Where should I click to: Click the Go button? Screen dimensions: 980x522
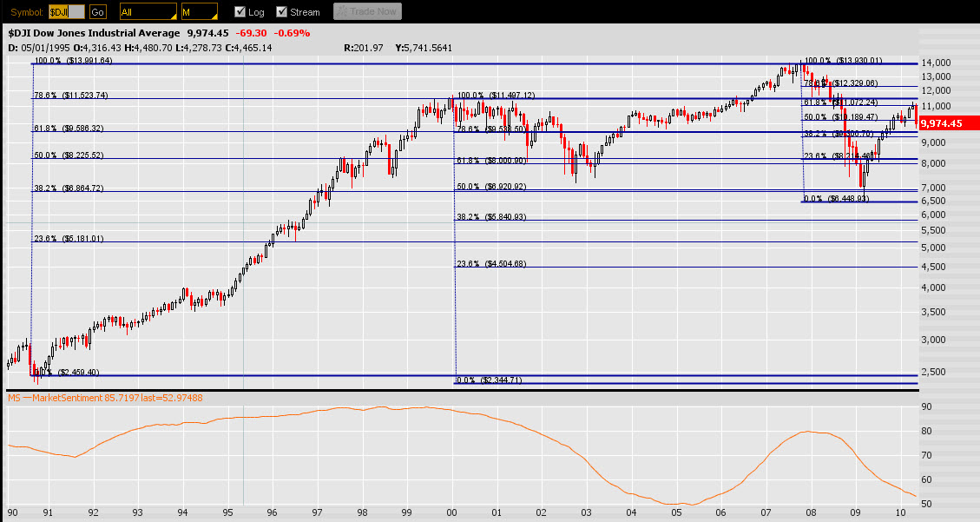coord(97,12)
